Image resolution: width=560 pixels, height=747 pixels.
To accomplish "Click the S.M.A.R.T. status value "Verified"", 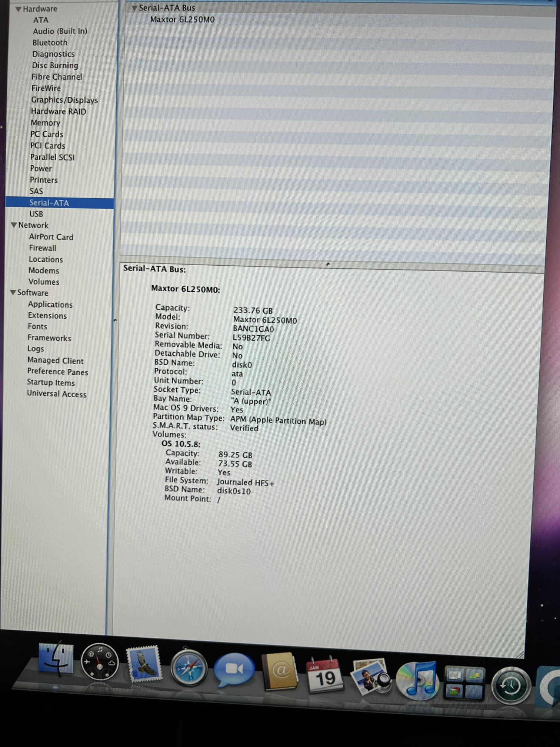I will click(244, 428).
